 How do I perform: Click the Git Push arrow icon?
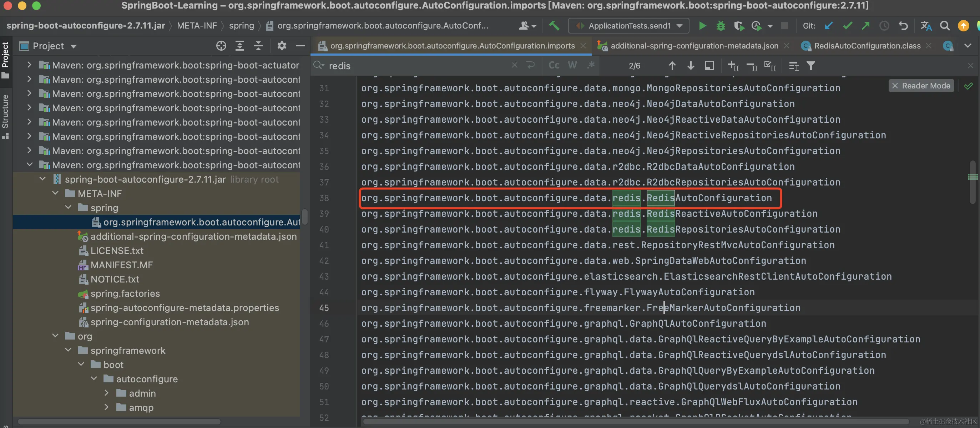point(865,25)
